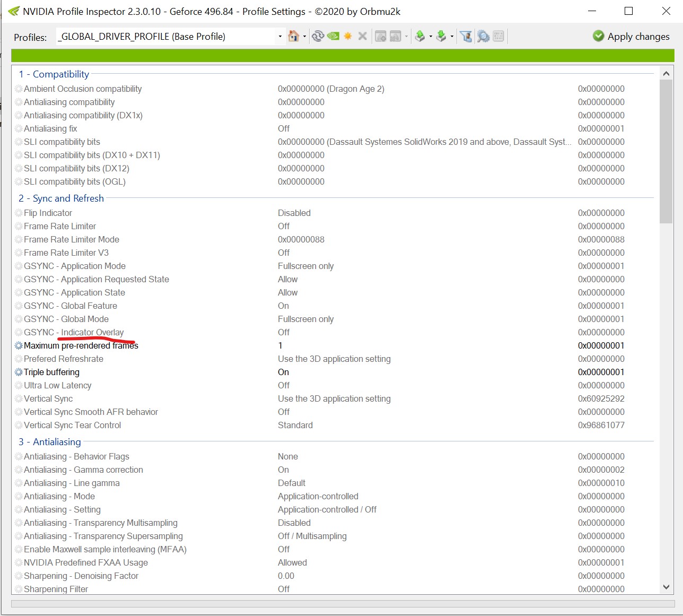The image size is (683, 616).
Task: Select the 1 - Compatibility section header
Action: [x=54, y=74]
